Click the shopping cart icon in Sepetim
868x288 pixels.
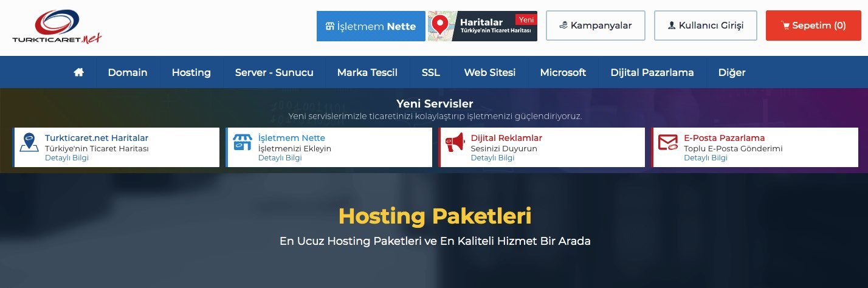(785, 26)
